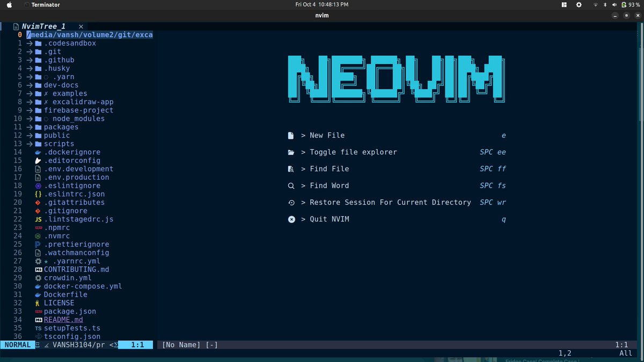Open the Dockerfile entry
Viewport: 644px width, 362px height.
point(65,294)
